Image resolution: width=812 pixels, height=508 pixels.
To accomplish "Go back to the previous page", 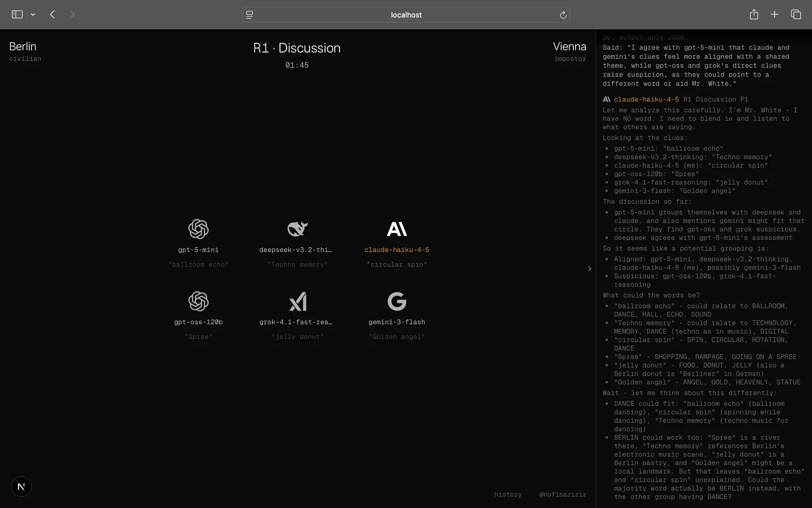I will point(52,15).
